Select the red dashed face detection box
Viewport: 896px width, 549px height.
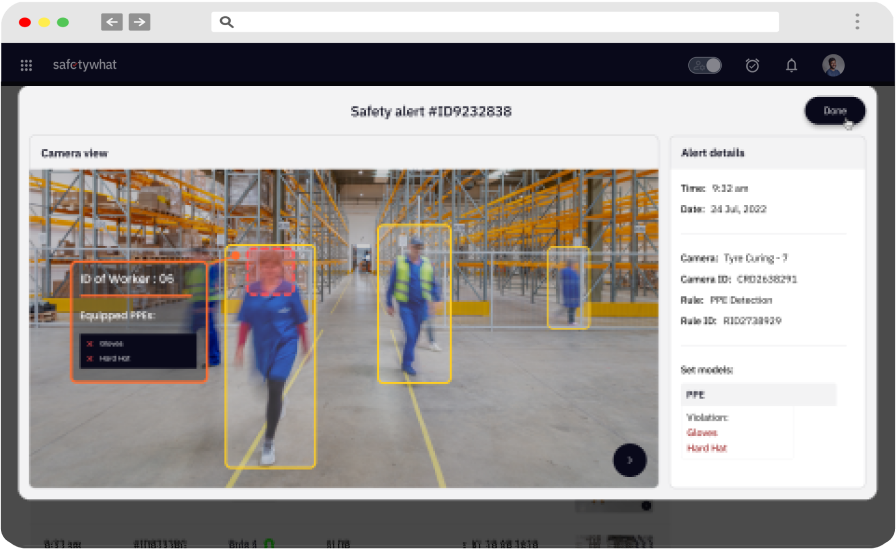[270, 271]
